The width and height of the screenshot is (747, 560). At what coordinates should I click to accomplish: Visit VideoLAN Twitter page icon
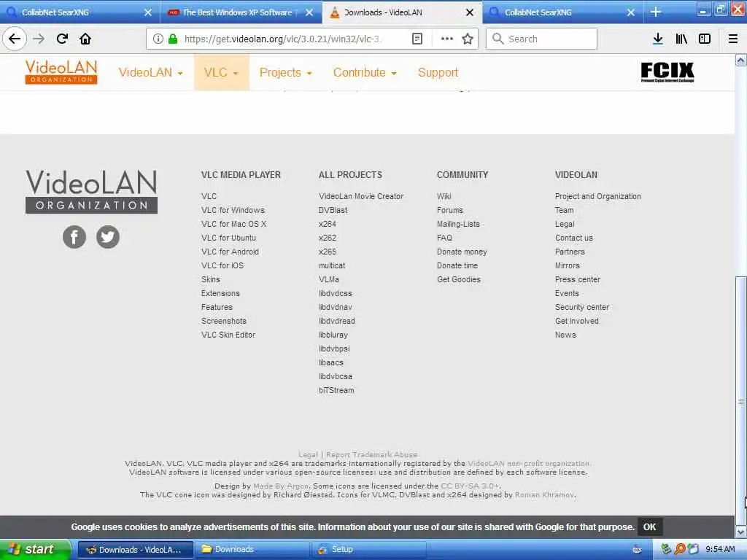[108, 237]
